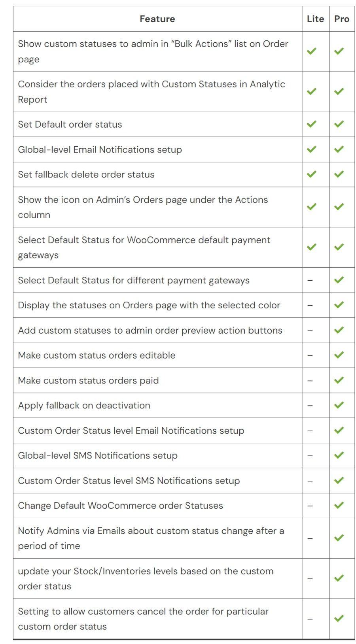Click the Lite checkmark for Set Default order status

312,124
